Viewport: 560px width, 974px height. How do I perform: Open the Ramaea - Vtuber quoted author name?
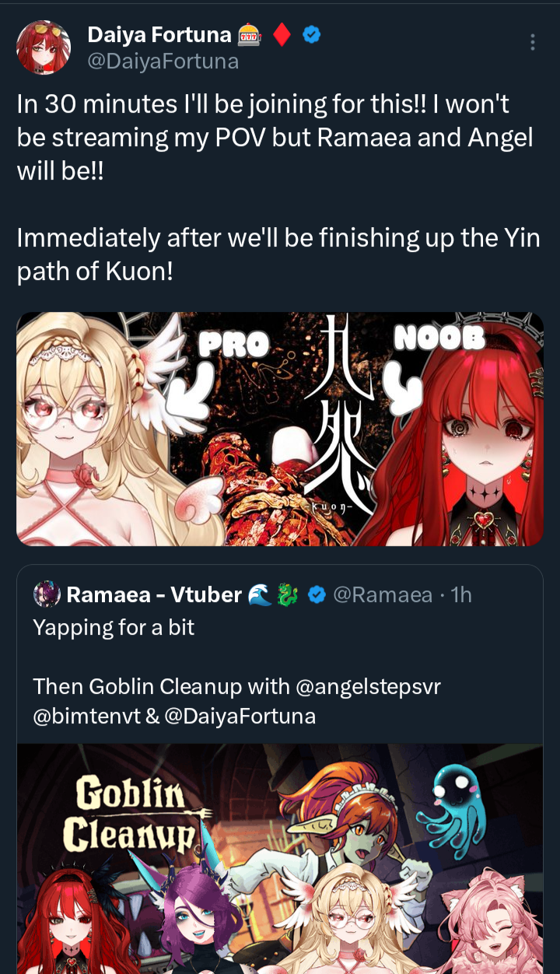coord(154,595)
